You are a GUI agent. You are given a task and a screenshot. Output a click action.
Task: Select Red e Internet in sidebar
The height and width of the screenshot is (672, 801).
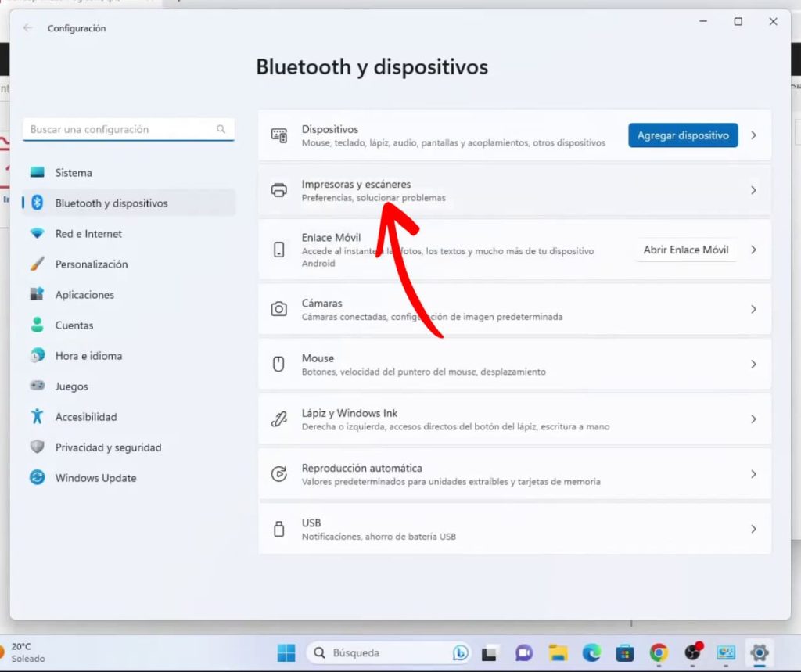(88, 233)
